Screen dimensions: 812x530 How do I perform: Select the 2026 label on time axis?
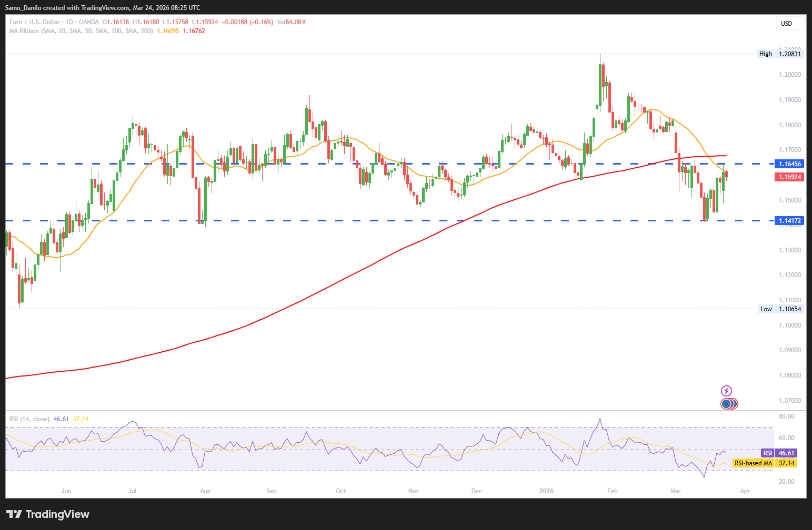coord(546,491)
